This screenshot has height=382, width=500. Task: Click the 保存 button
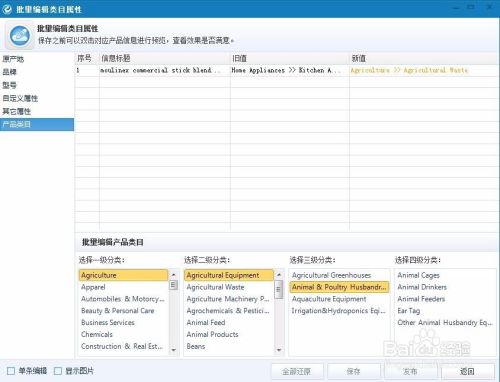point(354,371)
